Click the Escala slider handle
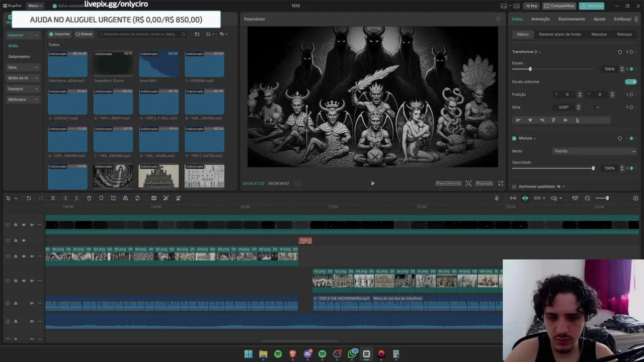644x362 pixels. [530, 69]
